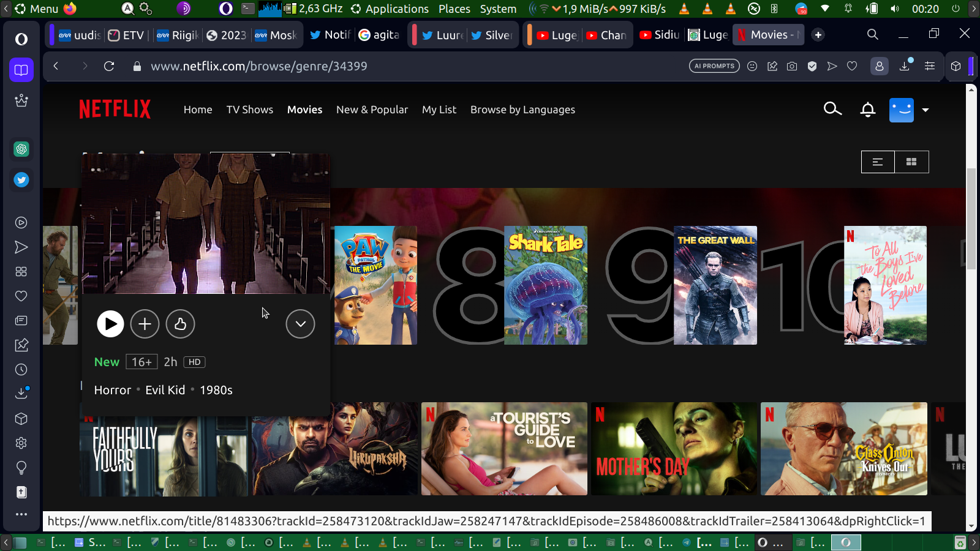980x551 pixels.
Task: Open History clock in Opera sidebar
Action: 21,370
